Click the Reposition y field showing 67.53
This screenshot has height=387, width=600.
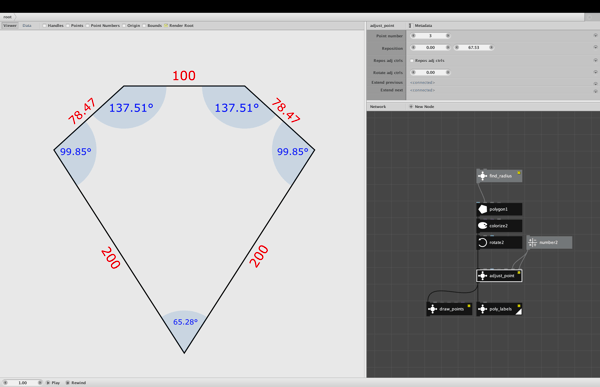pos(474,47)
